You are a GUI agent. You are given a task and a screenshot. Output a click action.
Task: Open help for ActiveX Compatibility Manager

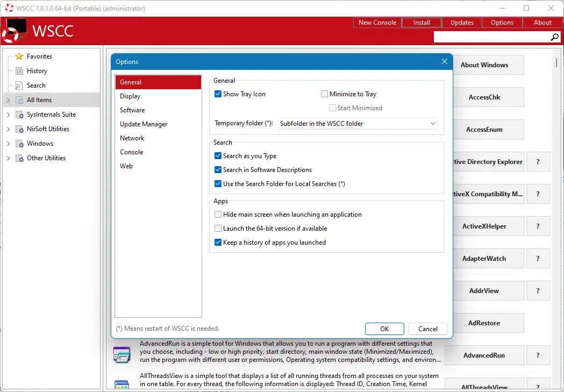coord(538,194)
